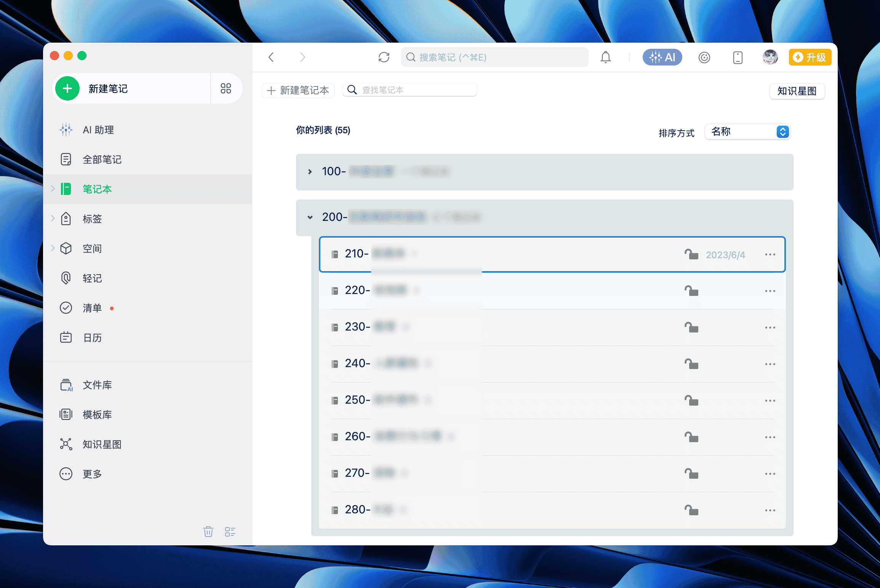
Task: Open notifications bell icon
Action: (x=606, y=57)
